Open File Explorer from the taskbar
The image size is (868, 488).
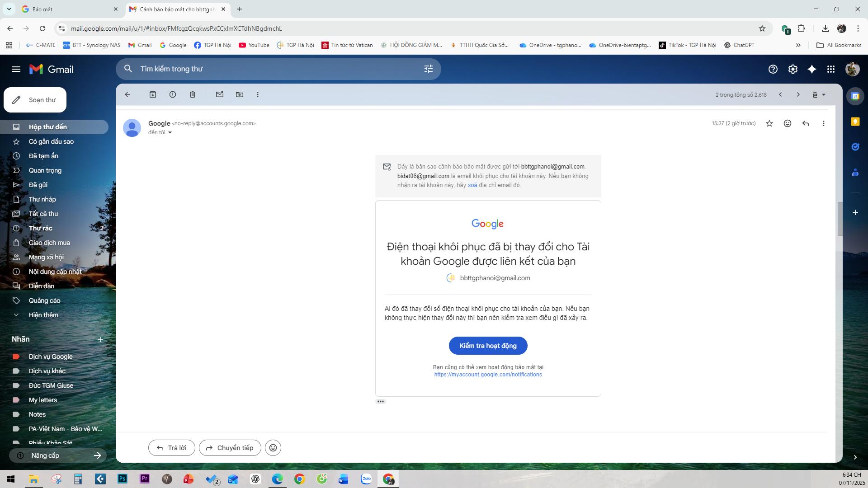[x=33, y=479]
